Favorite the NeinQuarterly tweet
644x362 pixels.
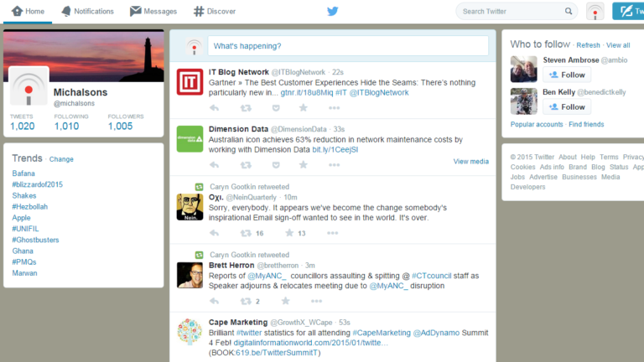pyautogui.click(x=289, y=233)
